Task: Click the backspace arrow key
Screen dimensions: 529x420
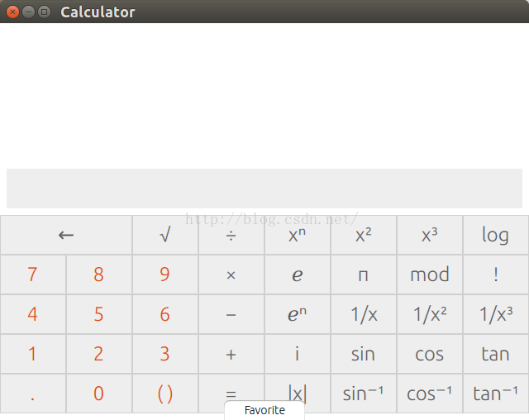Action: click(x=66, y=235)
